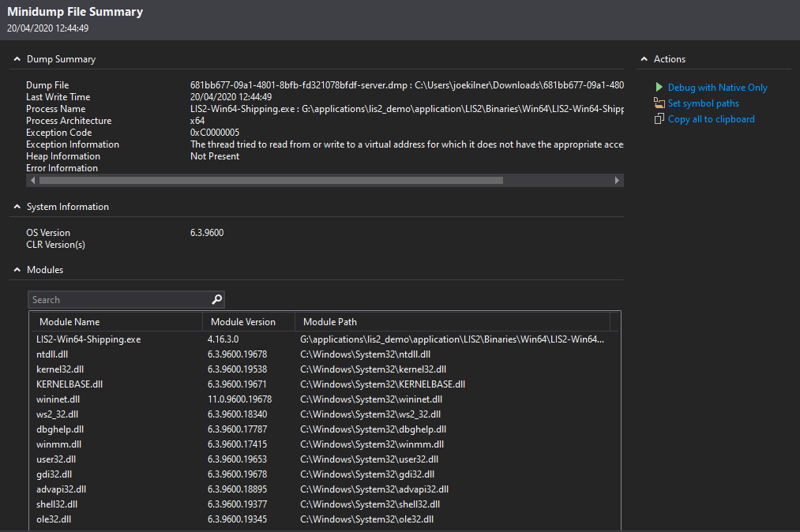Collapse the System Information section
800x532 pixels.
[17, 207]
